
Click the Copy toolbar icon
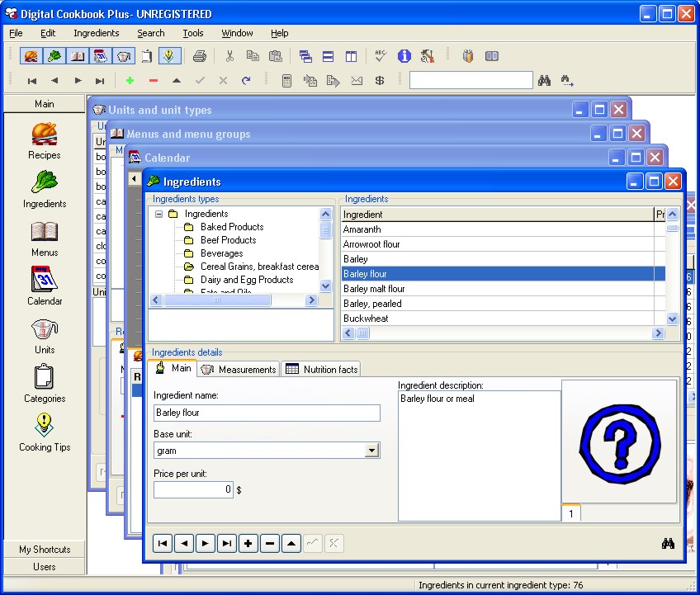(253, 56)
